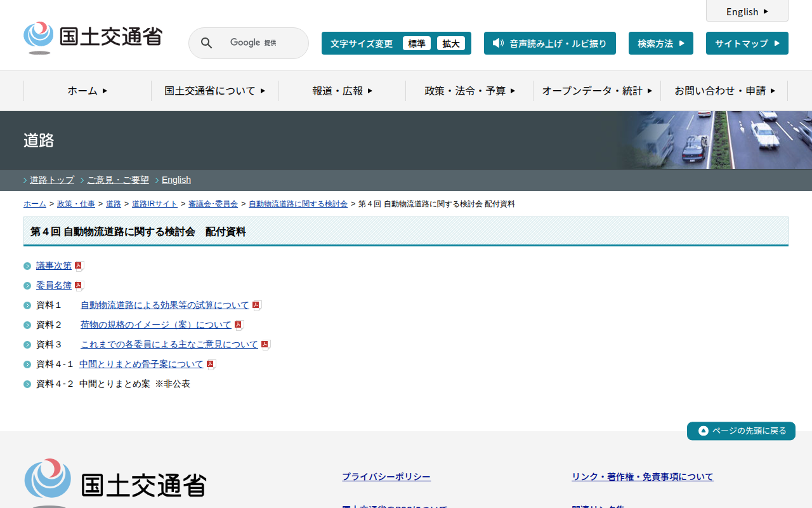Set text size to 標準
The height and width of the screenshot is (508, 812).
point(417,43)
